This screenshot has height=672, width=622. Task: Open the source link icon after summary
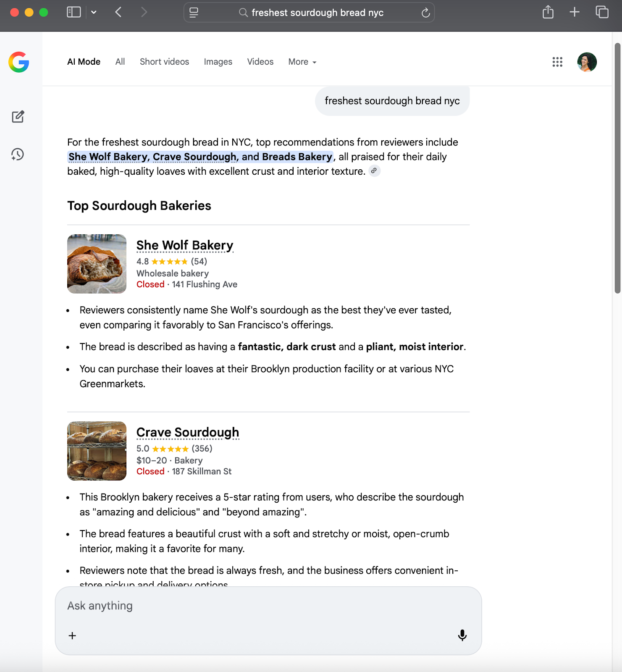click(374, 171)
